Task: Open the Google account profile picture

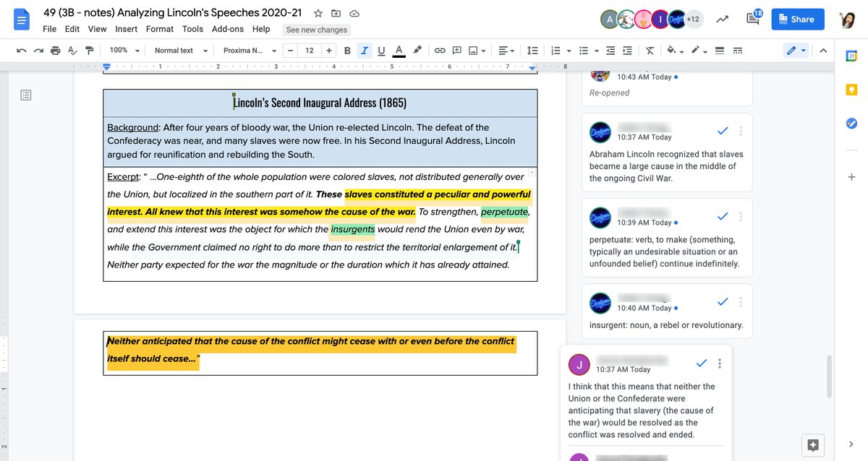Action: [847, 20]
